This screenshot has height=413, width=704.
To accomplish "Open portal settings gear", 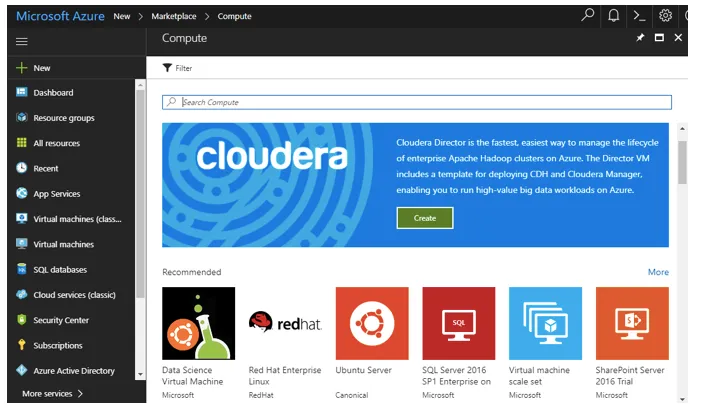I will (665, 16).
